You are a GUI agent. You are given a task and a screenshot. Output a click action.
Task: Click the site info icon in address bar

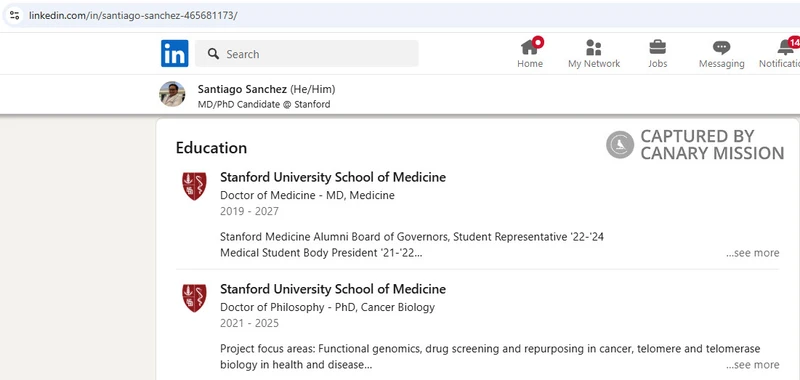(x=14, y=15)
